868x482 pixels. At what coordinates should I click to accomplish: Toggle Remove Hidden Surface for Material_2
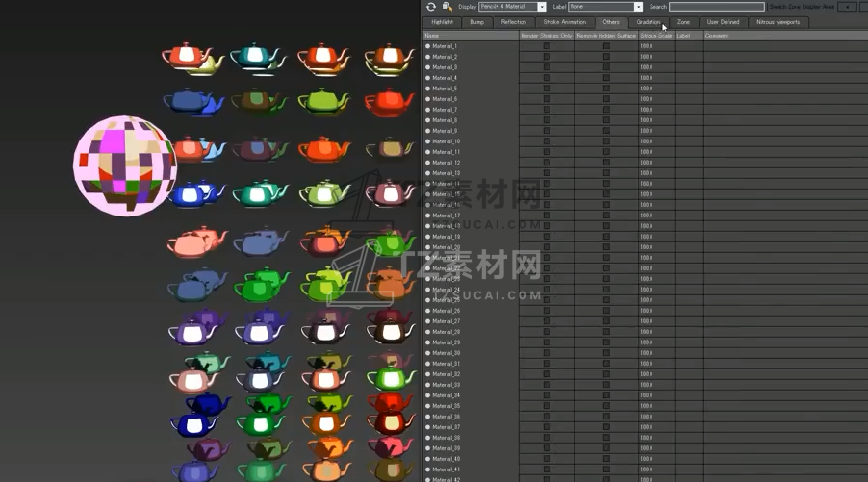(606, 57)
